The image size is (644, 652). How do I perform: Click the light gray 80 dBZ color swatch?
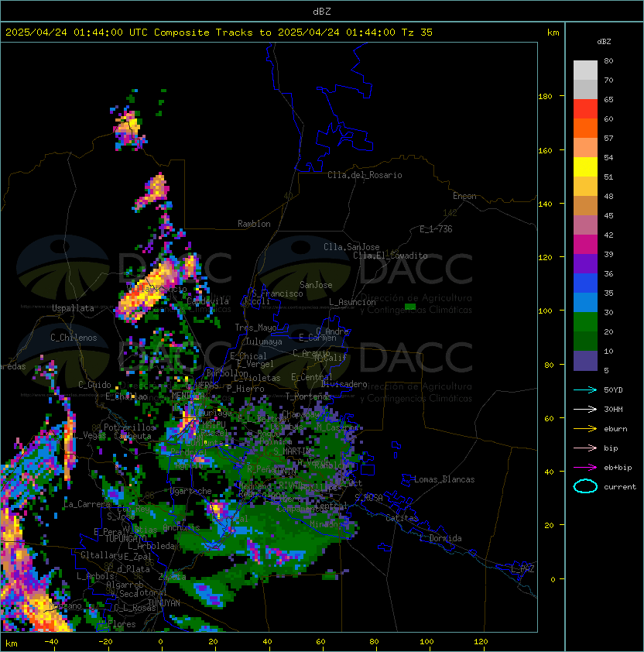click(585, 70)
